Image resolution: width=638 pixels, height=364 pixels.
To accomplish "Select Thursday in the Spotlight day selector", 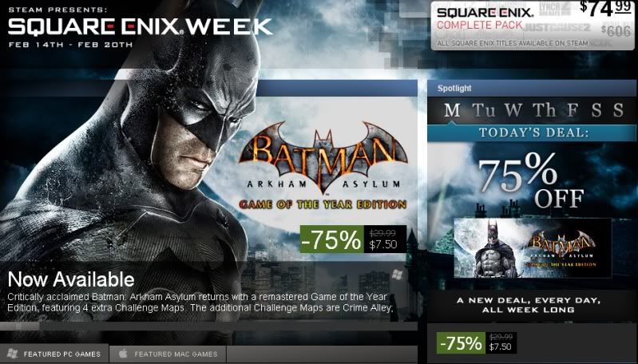I will pyautogui.click(x=544, y=110).
